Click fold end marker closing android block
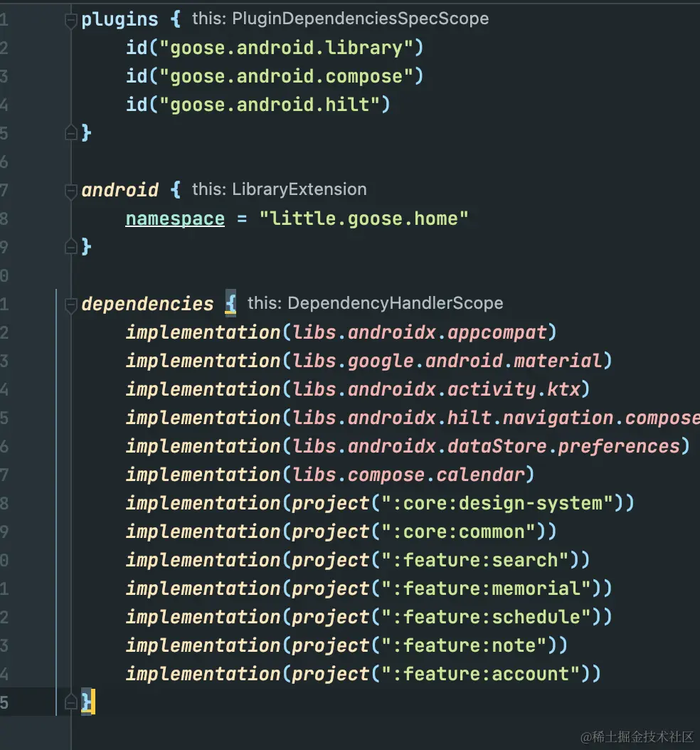 click(70, 246)
